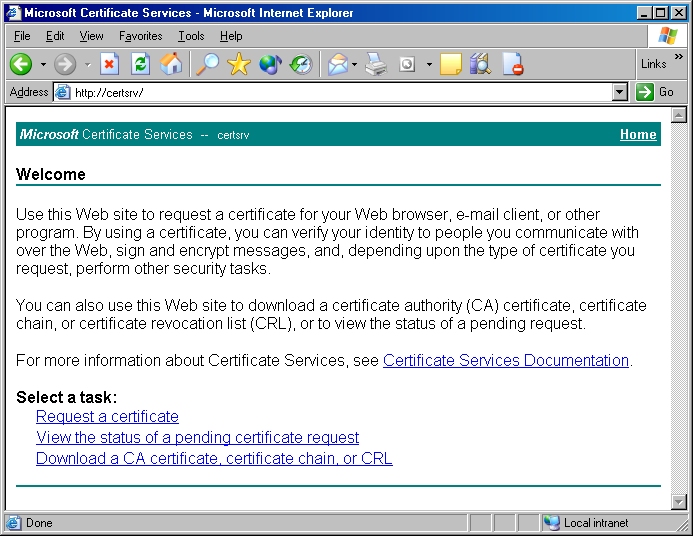Open Certificate Services Documentation link
Screen dimensions: 693x536
506,361
